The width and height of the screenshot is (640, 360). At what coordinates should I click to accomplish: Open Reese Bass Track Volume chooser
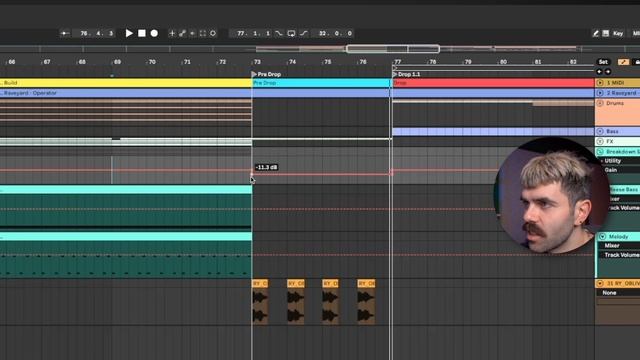624,208
